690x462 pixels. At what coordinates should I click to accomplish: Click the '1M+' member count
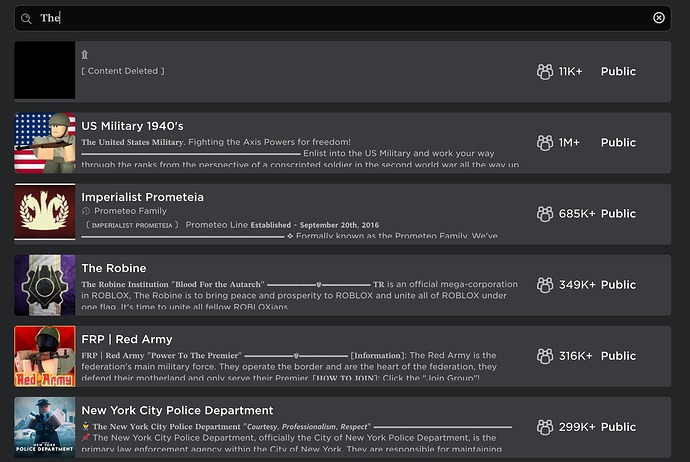click(x=569, y=143)
